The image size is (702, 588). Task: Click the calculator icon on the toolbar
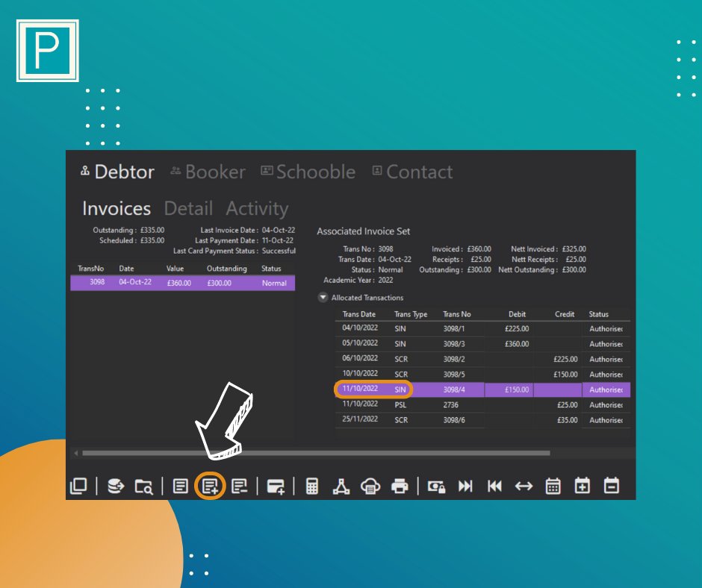point(311,487)
